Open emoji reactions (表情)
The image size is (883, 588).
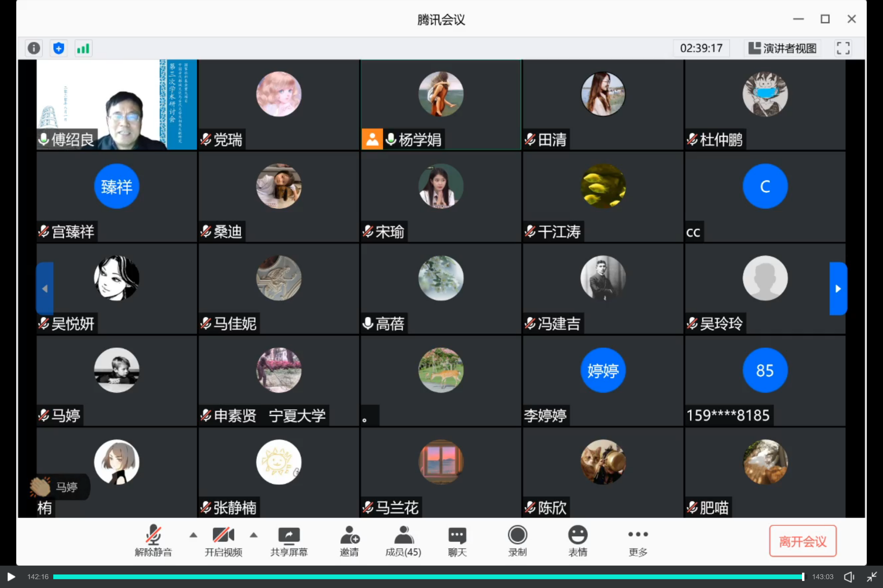(x=577, y=541)
